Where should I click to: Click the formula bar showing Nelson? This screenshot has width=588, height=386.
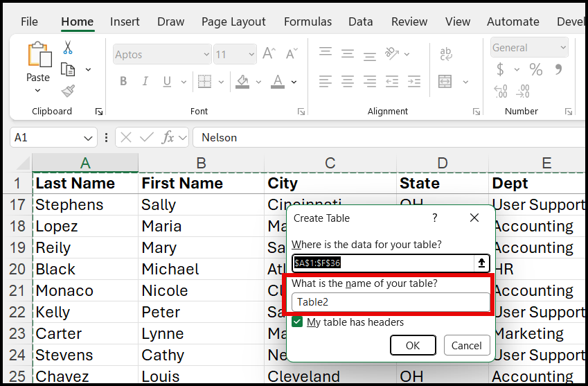click(x=390, y=138)
